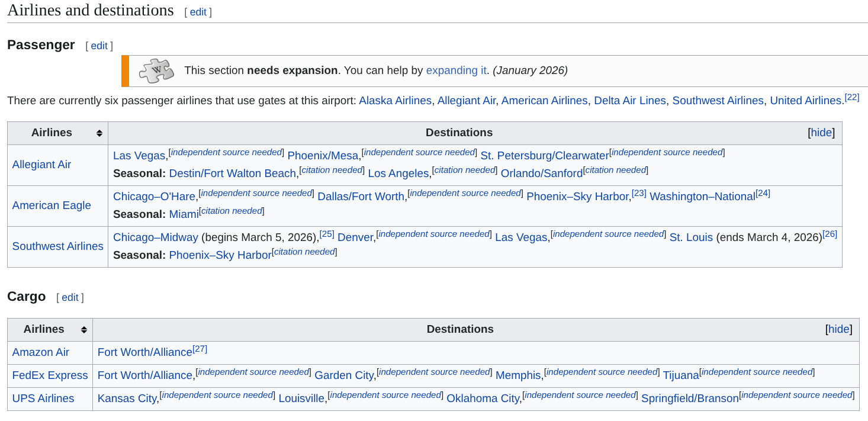Open Alaska Airlines link in paragraph
The height and width of the screenshot is (421, 868).
coord(395,101)
